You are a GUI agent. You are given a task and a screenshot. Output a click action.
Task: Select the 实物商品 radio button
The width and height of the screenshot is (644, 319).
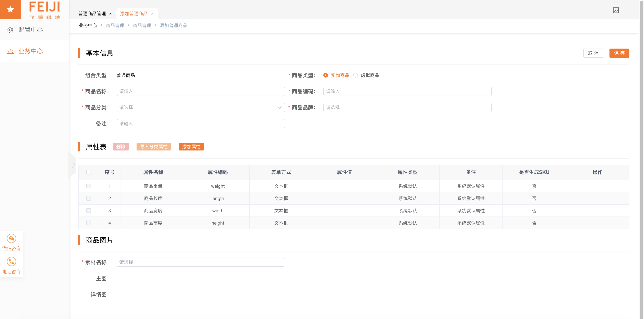point(325,75)
